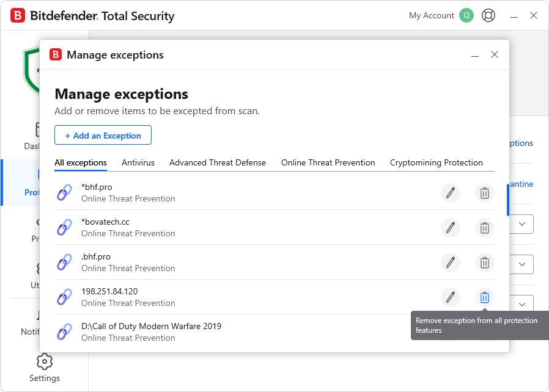Trash the .bhf.pro exception
Screen dimensions: 549x392
485,263
